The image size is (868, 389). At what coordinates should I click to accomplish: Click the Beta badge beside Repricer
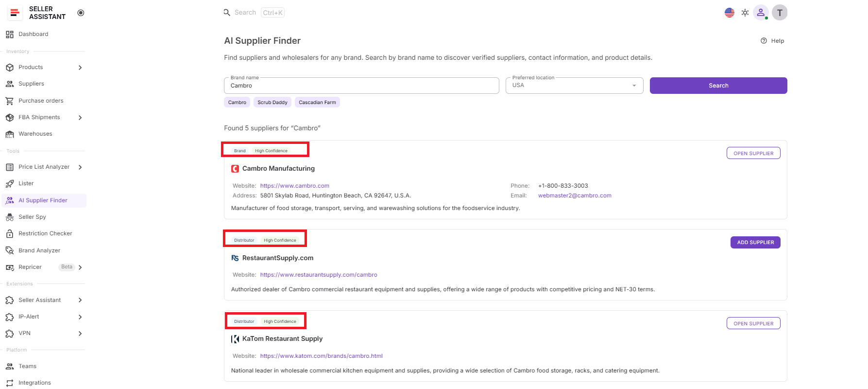click(x=67, y=267)
